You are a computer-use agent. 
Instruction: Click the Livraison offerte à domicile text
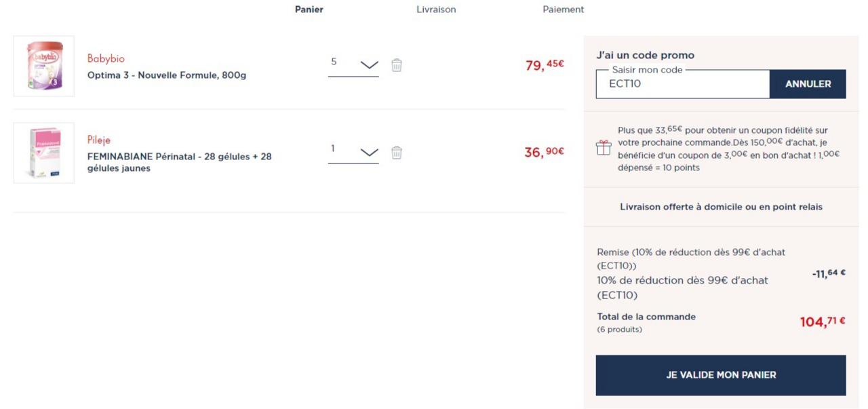click(x=721, y=207)
